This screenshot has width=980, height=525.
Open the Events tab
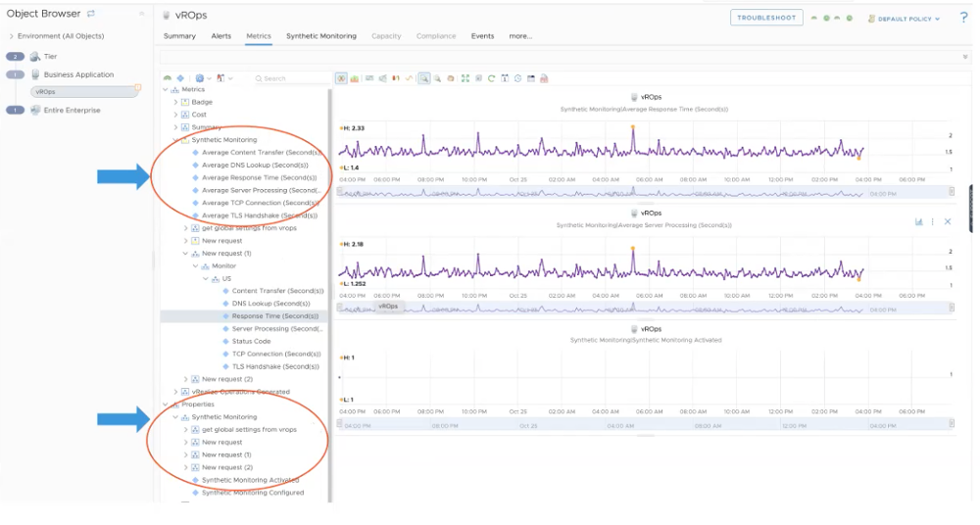click(482, 36)
